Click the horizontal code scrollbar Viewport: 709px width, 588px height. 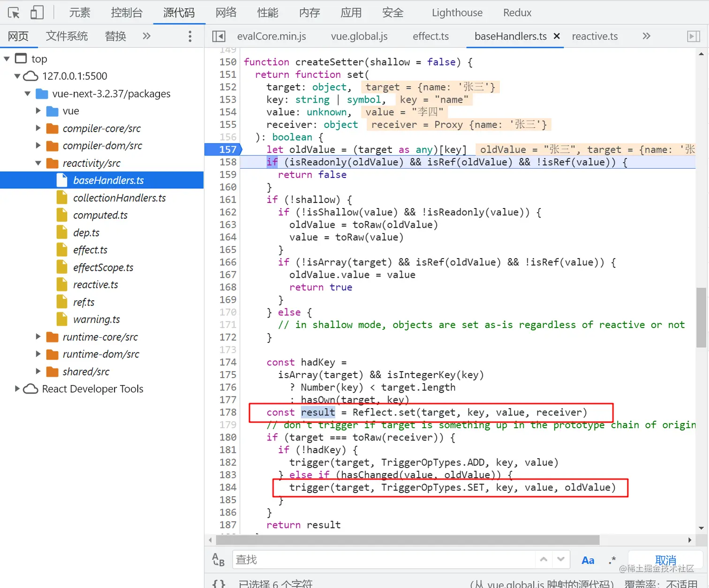click(407, 540)
